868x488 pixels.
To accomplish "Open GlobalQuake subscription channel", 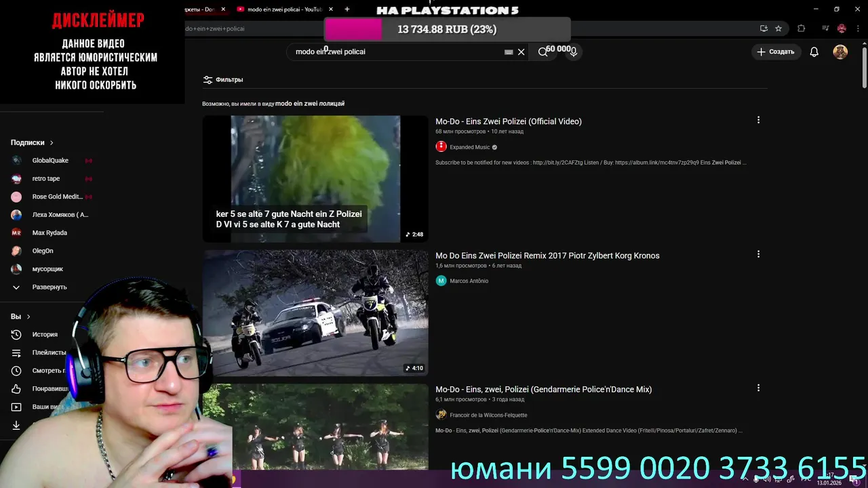I will (50, 161).
